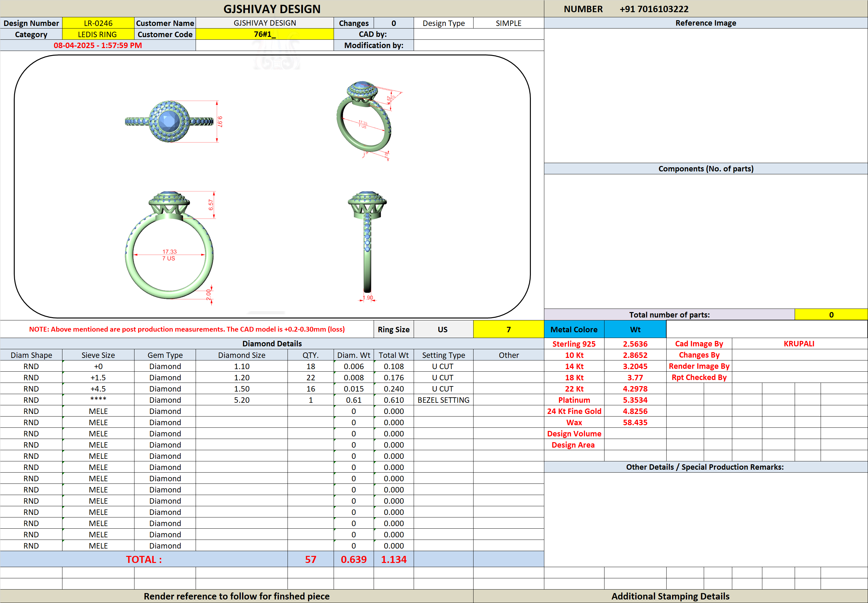Screen dimensions: 868x603
Task: Select the Category cell LEDIS RING
Action: [x=98, y=34]
